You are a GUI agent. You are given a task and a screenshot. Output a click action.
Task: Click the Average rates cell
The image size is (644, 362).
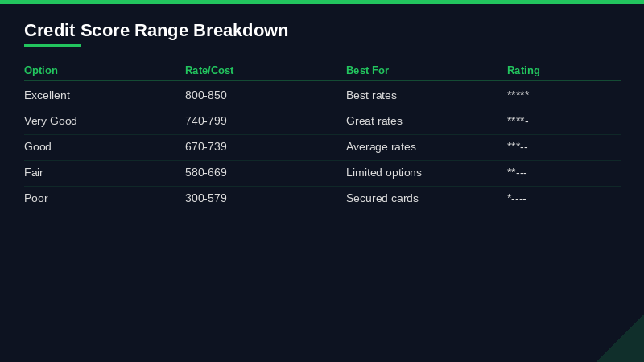(x=381, y=147)
